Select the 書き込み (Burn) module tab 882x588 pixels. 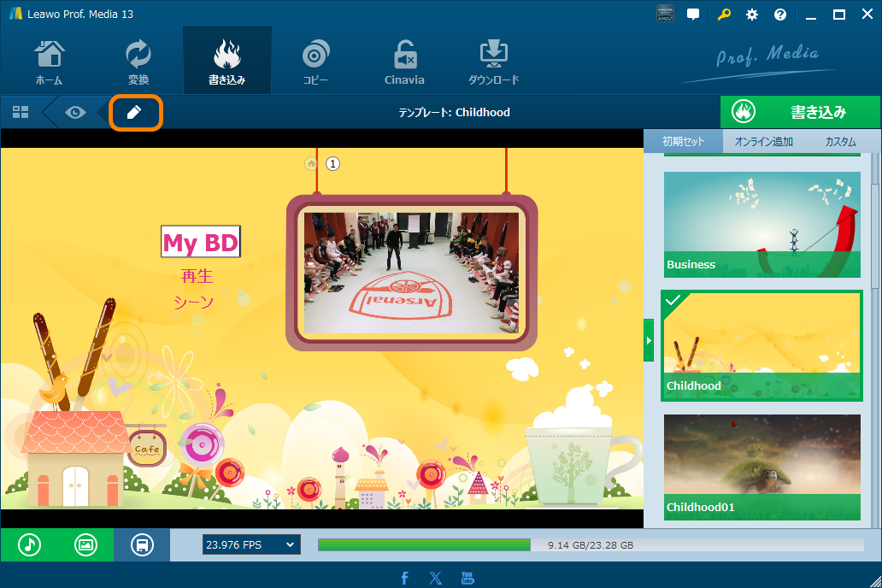226,62
